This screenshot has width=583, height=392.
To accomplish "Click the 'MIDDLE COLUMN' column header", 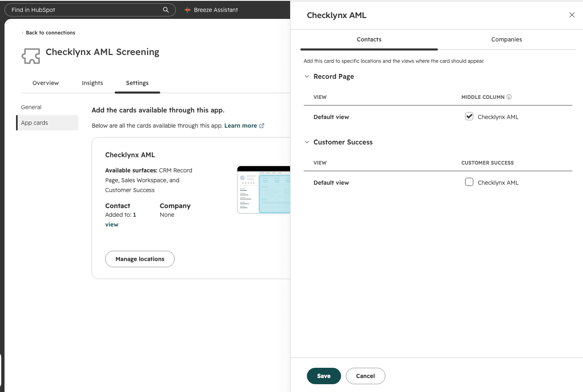I will pos(483,97).
